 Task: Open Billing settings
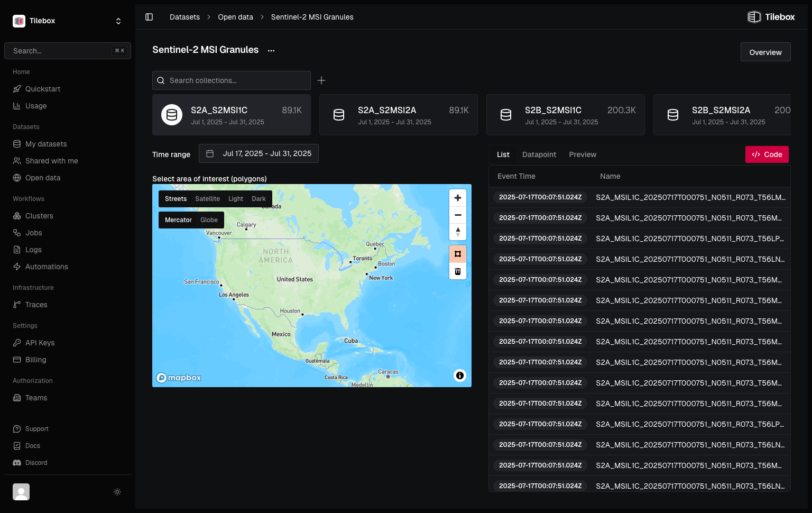(x=68, y=360)
